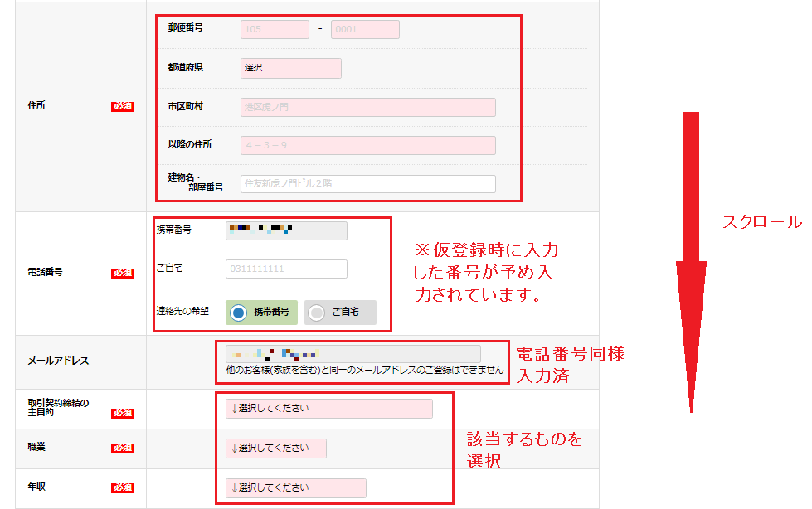Open the 都道府県 prefecture dropdown

click(291, 68)
